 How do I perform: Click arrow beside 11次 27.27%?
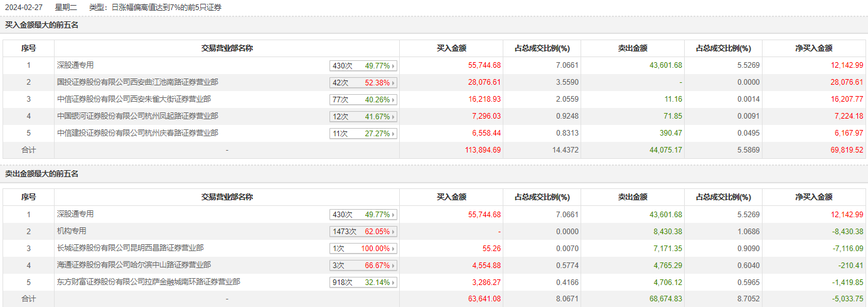click(394, 134)
